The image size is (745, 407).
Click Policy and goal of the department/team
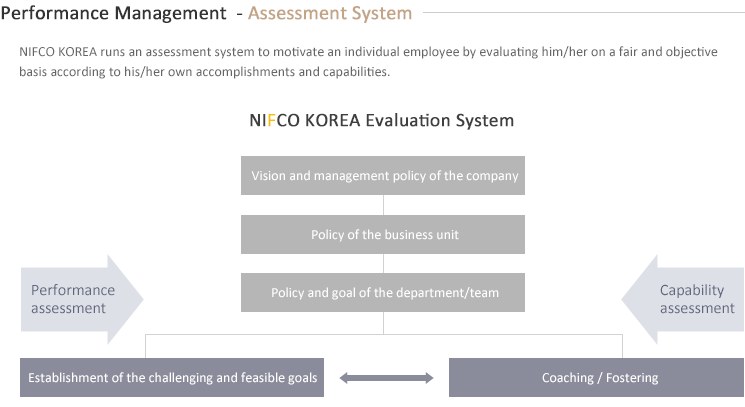pos(383,293)
